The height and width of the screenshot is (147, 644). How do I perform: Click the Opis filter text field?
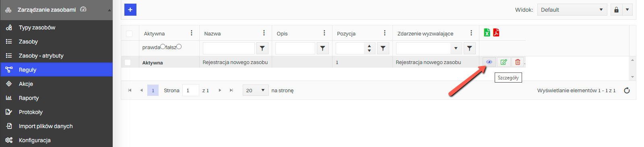pyautogui.click(x=295, y=48)
